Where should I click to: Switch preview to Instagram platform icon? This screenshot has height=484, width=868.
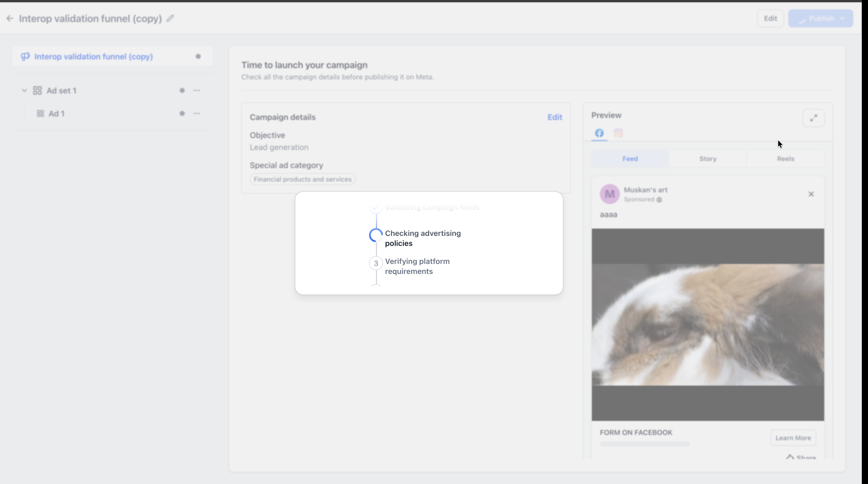coord(618,133)
